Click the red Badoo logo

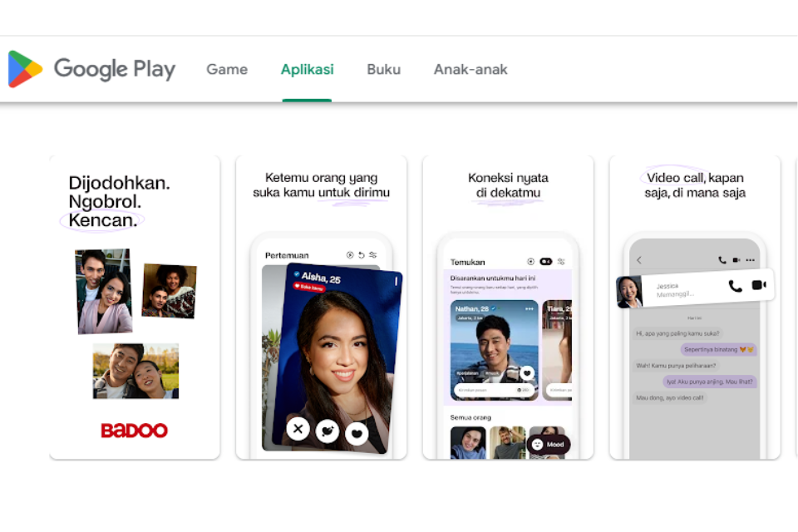[135, 431]
